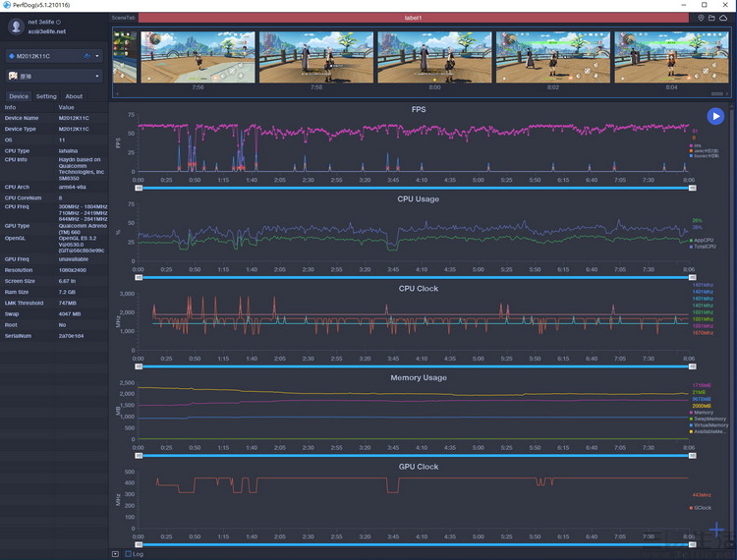Click the CPU Clock chart title
This screenshot has height=560, width=737.
pyautogui.click(x=419, y=289)
